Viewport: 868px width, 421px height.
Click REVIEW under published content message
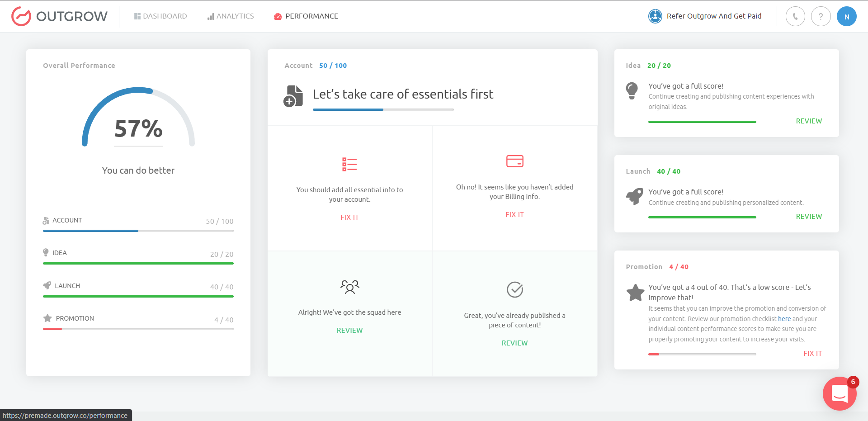[x=514, y=343]
